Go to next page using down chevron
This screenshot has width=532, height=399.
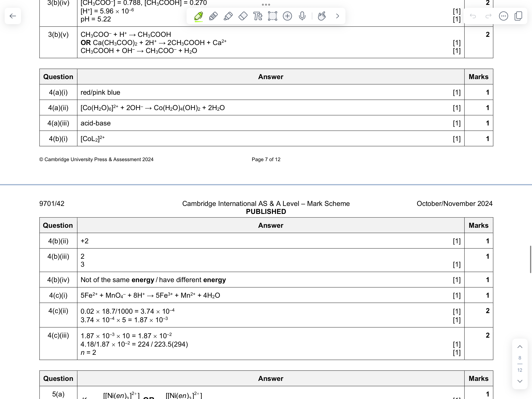(x=520, y=381)
